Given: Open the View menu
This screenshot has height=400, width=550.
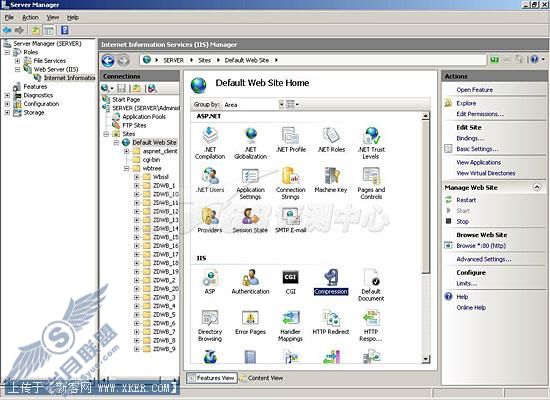Looking at the screenshot, I should [x=53, y=18].
